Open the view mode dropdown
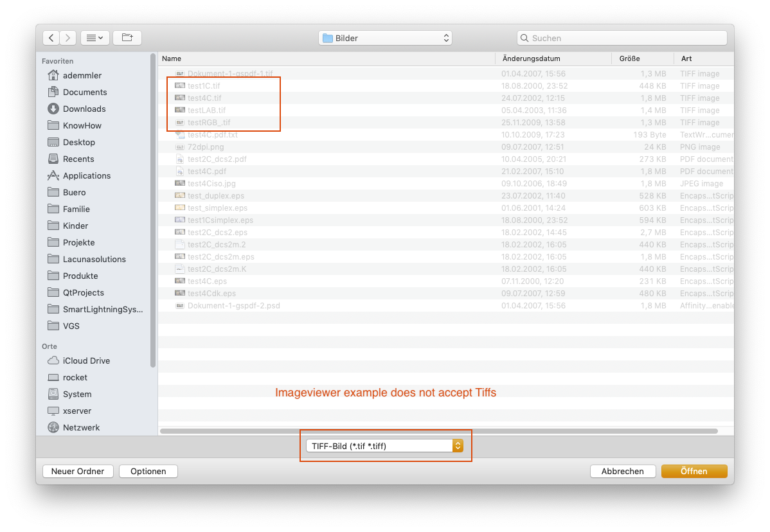Viewport: 770px width, 532px height. coord(95,38)
